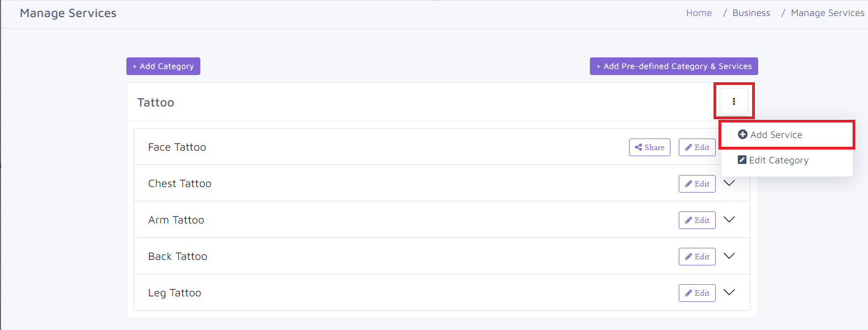Click the plus icon beside Add Service
The width and height of the screenshot is (868, 330).
pos(743,135)
